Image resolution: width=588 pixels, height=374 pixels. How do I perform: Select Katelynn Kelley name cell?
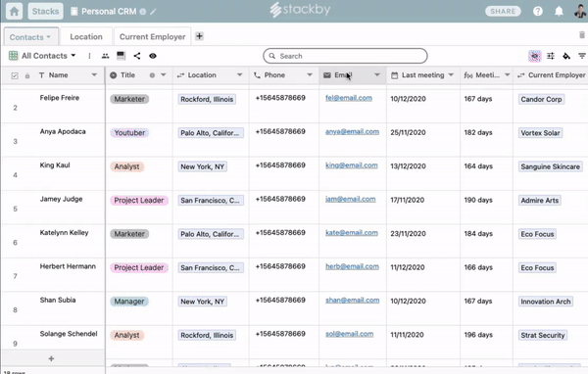click(x=64, y=233)
